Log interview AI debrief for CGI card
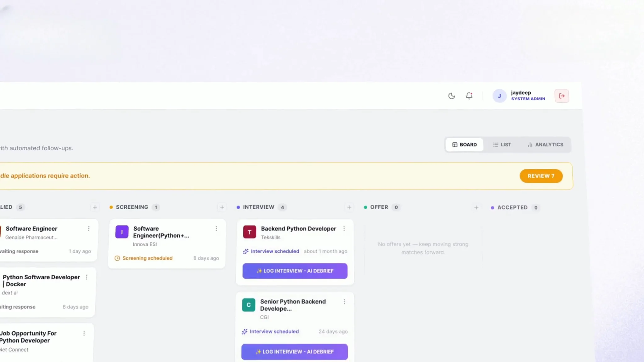Screen dimensions: 644x362 [x=295, y=352]
